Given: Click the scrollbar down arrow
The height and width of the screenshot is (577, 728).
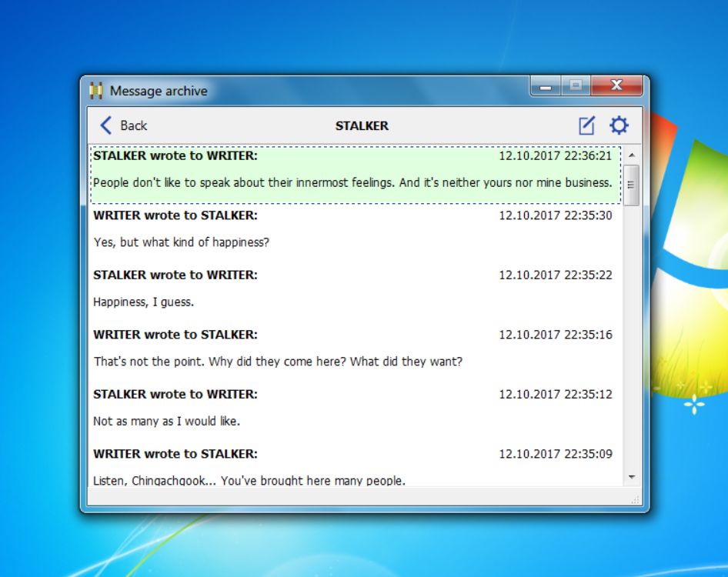Looking at the screenshot, I should tap(632, 477).
